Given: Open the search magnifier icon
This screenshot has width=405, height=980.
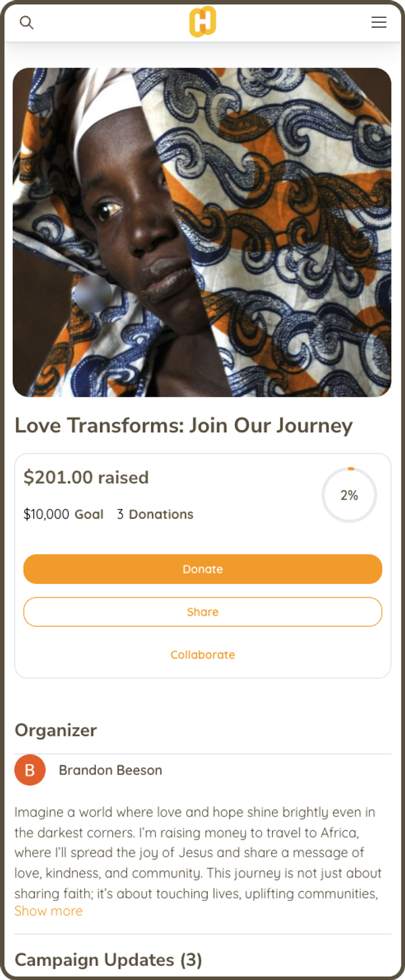Looking at the screenshot, I should pyautogui.click(x=26, y=22).
